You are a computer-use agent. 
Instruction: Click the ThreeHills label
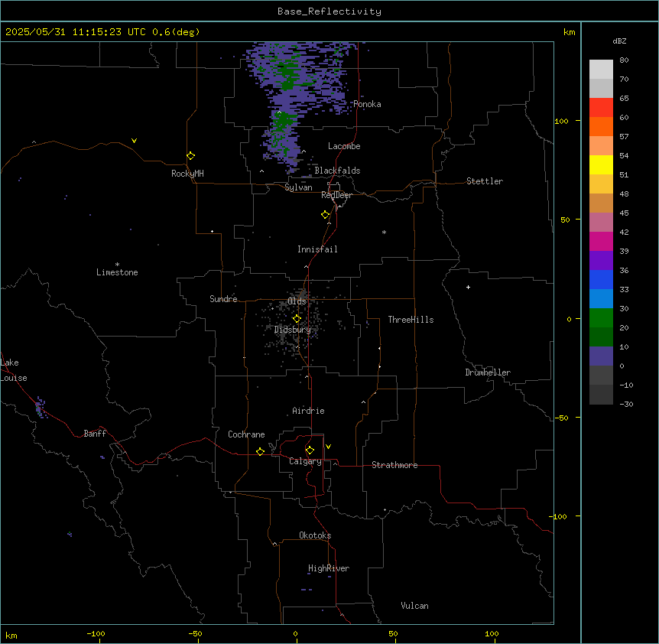411,320
